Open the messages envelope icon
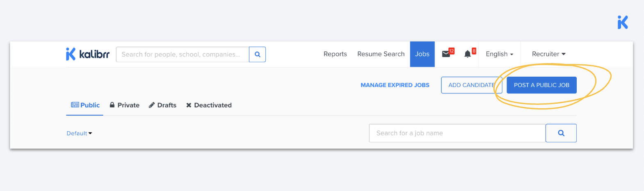 pos(446,54)
